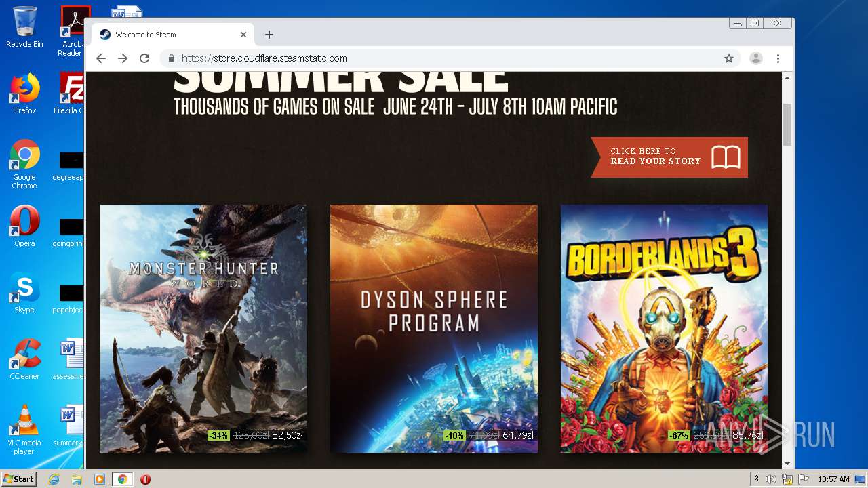Image resolution: width=868 pixels, height=488 pixels.
Task: Click the 10:57 AM taskbar clock
Action: [833, 479]
